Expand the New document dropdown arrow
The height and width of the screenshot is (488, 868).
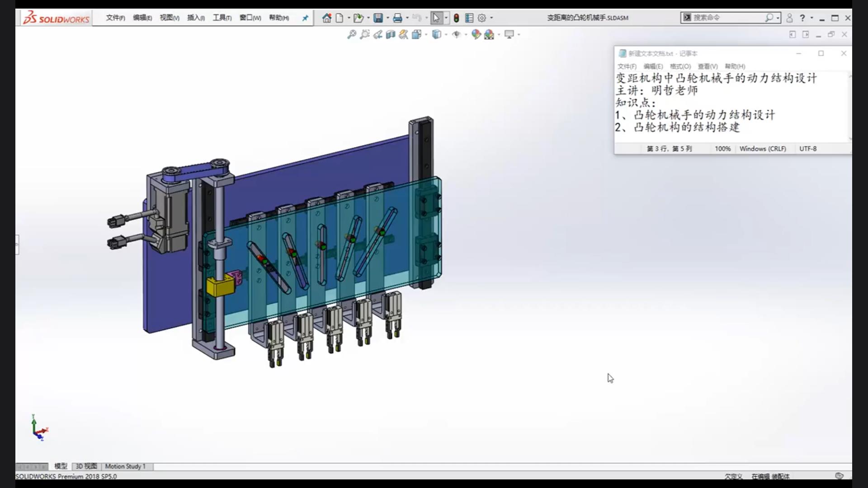coord(349,18)
